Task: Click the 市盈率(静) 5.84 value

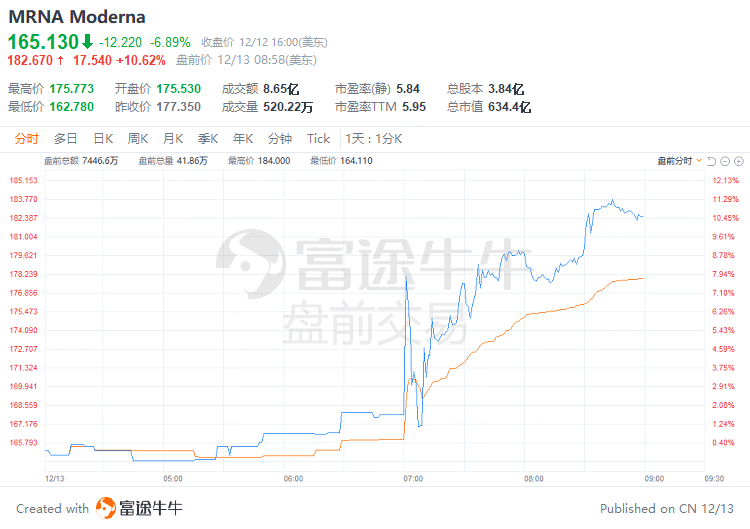Action: click(408, 89)
